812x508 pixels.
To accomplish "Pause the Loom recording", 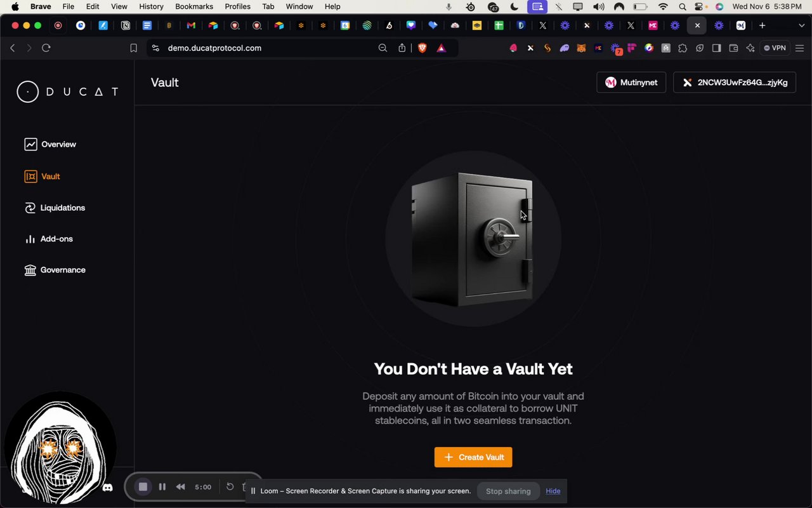I will coord(162,487).
